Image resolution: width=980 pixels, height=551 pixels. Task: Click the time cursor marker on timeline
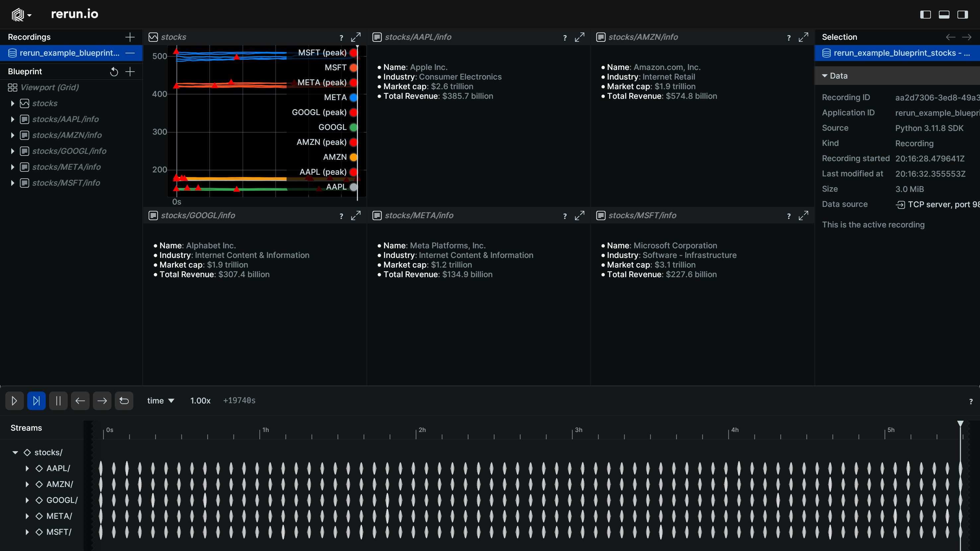960,424
